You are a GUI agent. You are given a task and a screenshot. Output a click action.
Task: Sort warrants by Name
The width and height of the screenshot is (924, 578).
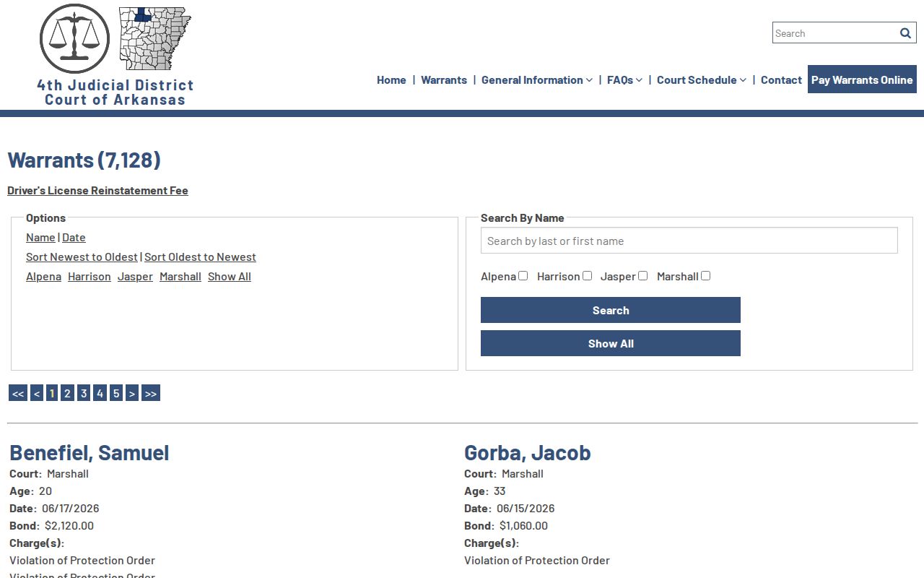pos(40,238)
